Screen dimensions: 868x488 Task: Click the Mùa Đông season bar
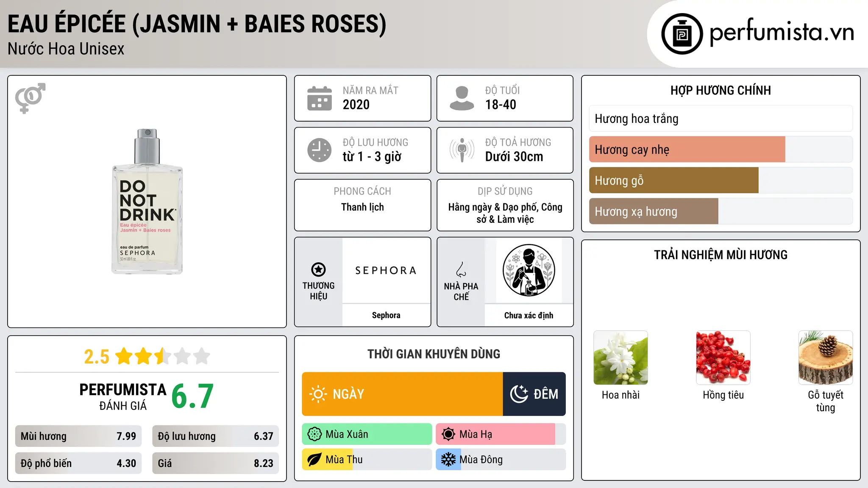[x=501, y=460]
